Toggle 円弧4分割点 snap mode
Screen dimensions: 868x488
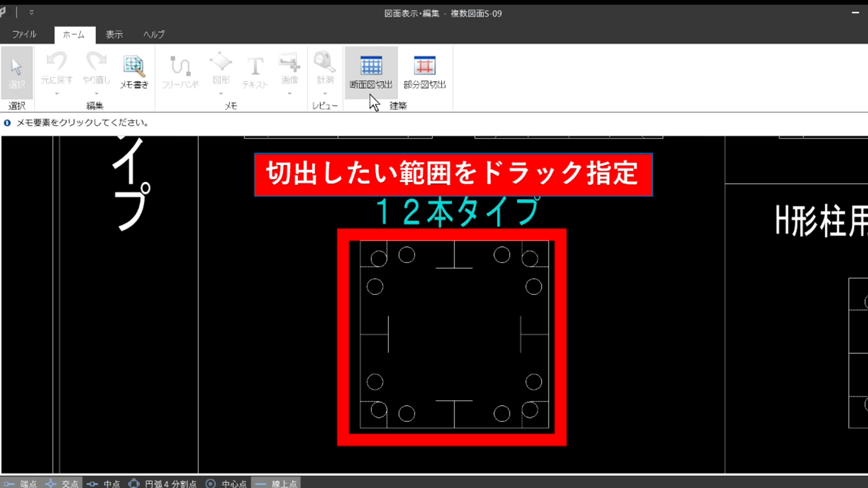163,483
